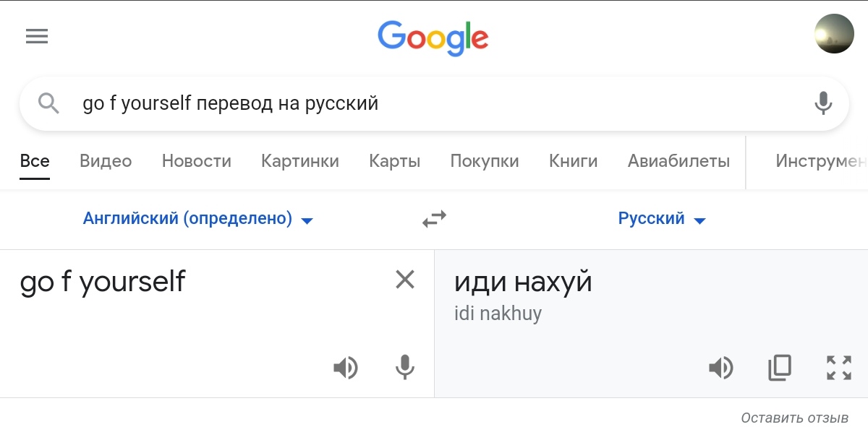The height and width of the screenshot is (427, 868).
Task: Listen to the source text pronunciation
Action: point(345,368)
